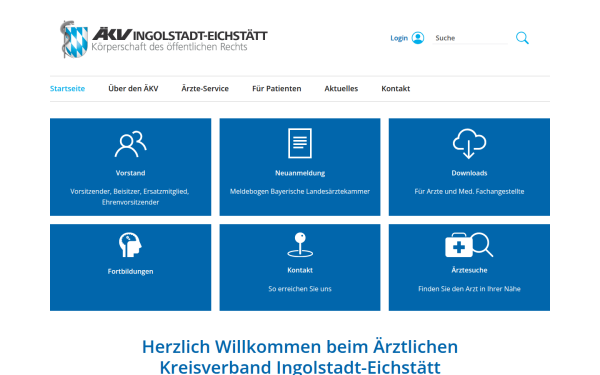600x375 pixels.
Task: Click 'Körperschaft des öffentlichen Rechts' tagline
Action: [169, 47]
